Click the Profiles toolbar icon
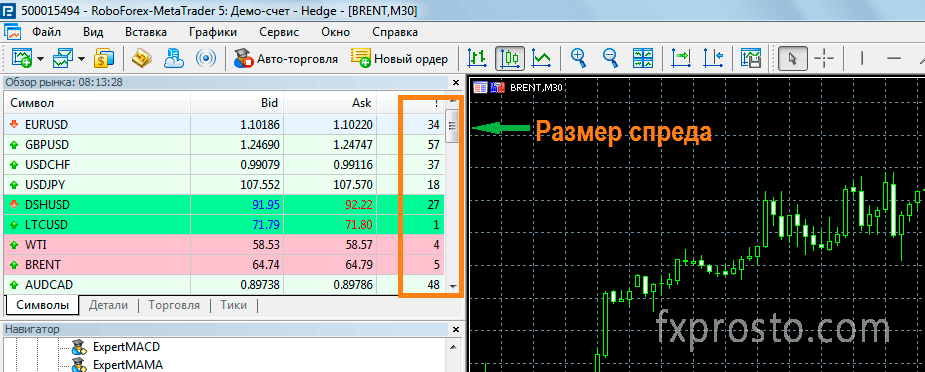Screen dimensions: 925x372 coord(63,58)
